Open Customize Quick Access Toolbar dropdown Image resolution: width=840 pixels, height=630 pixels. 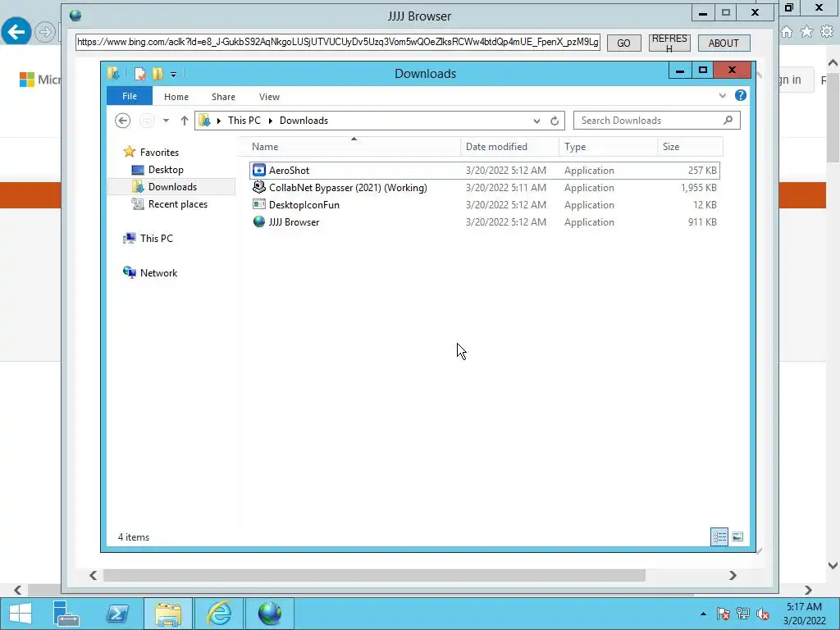coord(173,75)
